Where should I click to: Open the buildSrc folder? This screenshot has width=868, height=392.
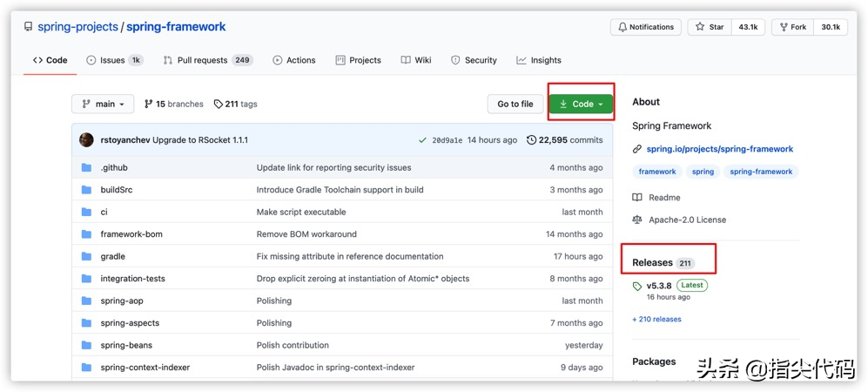point(117,189)
